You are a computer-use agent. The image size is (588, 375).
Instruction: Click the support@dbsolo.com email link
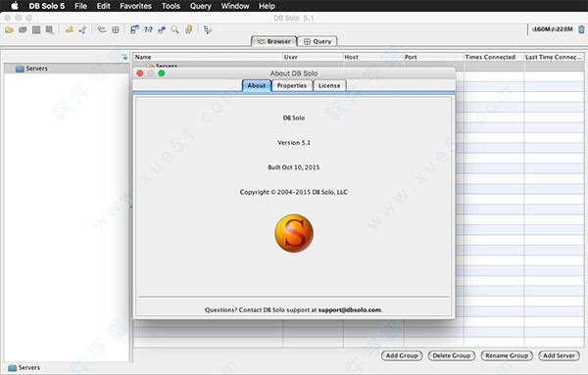[x=350, y=309]
